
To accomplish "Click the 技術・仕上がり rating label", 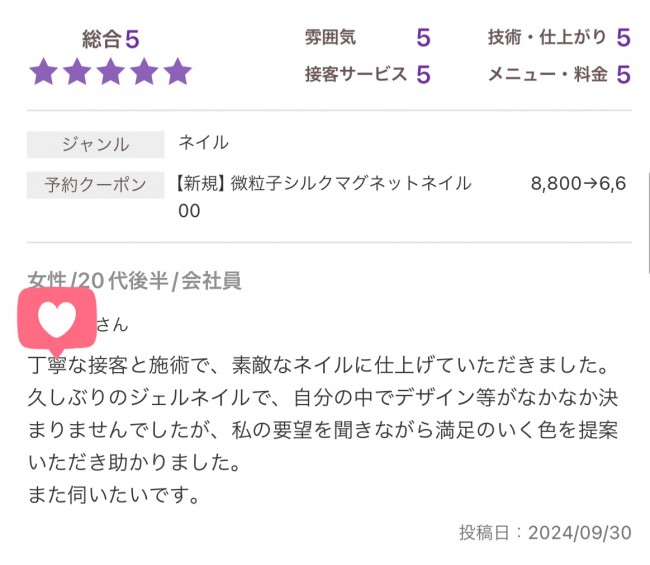I will click(547, 37).
